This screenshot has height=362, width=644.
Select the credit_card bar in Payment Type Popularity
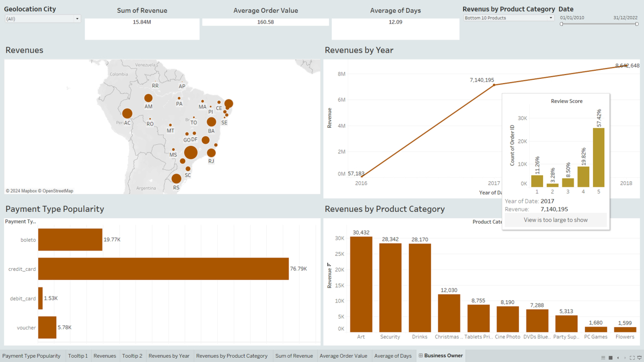click(x=161, y=269)
